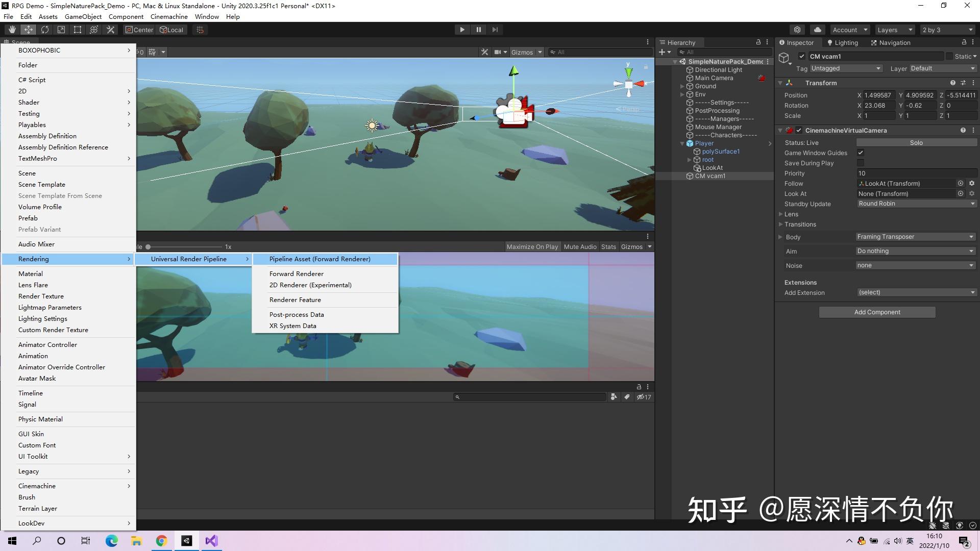The width and height of the screenshot is (980, 551).
Task: Select the combined Transform tool
Action: point(94,30)
